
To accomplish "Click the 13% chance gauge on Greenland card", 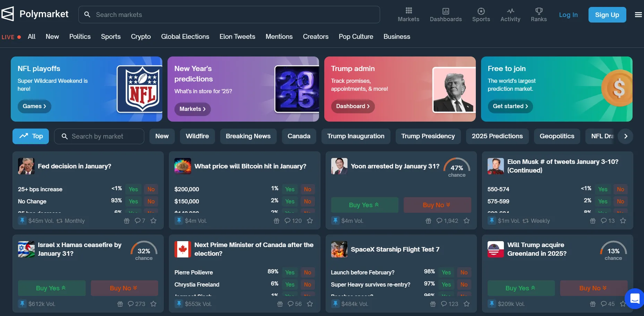I will pyautogui.click(x=613, y=251).
